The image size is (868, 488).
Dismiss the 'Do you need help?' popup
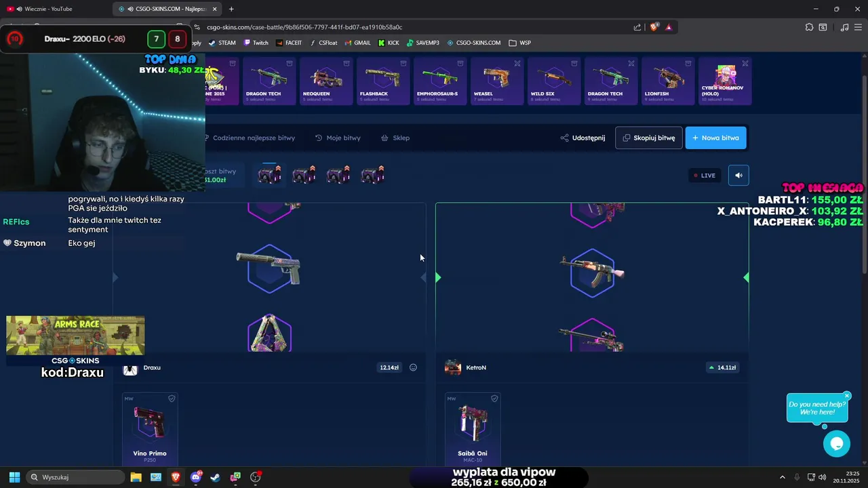(847, 396)
